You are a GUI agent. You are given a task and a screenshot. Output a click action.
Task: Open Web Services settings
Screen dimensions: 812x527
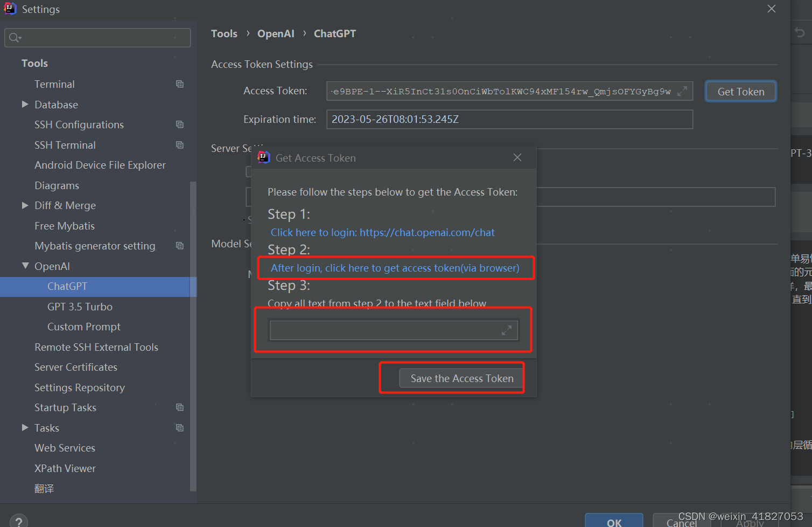coord(65,448)
